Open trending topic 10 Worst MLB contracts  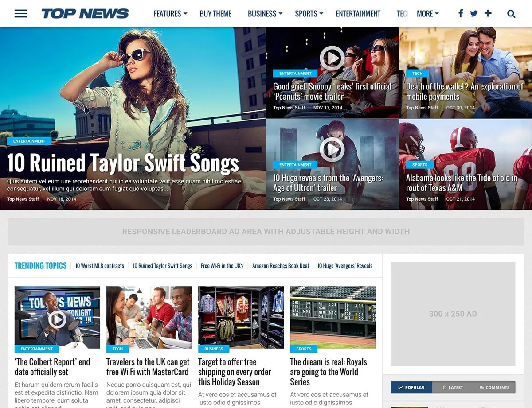[100, 266]
